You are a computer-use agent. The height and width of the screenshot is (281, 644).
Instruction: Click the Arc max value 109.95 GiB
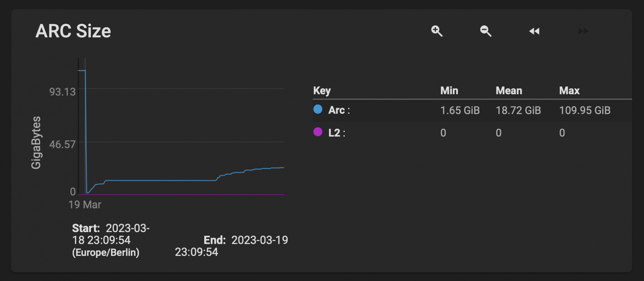click(x=585, y=110)
